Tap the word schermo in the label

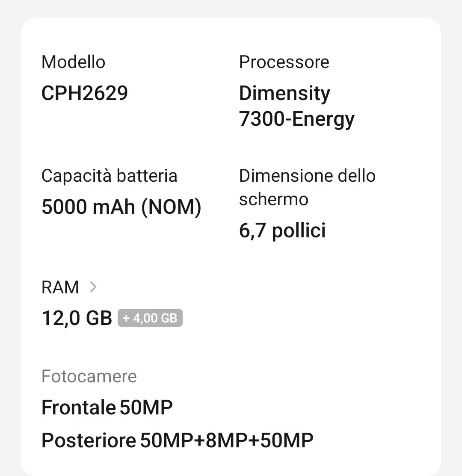tap(274, 199)
